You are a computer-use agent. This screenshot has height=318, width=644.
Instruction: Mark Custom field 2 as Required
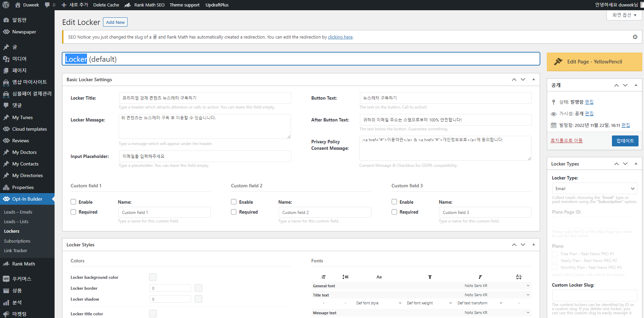tap(234, 212)
